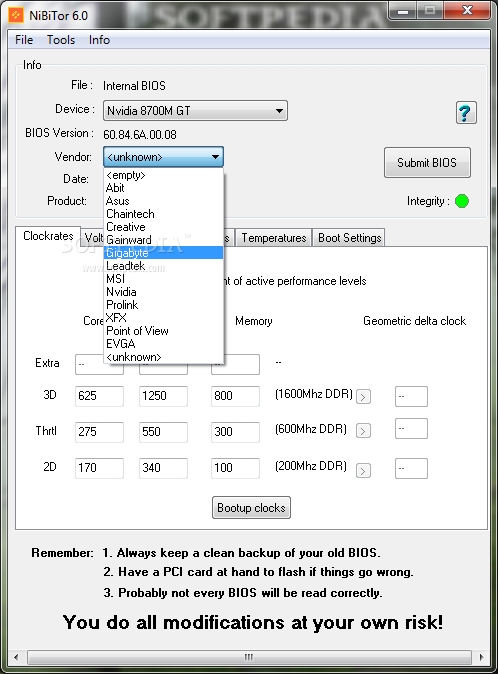Image resolution: width=498 pixels, height=674 pixels.
Task: Click the 2D shader clock field showing 340
Action: 163,468
